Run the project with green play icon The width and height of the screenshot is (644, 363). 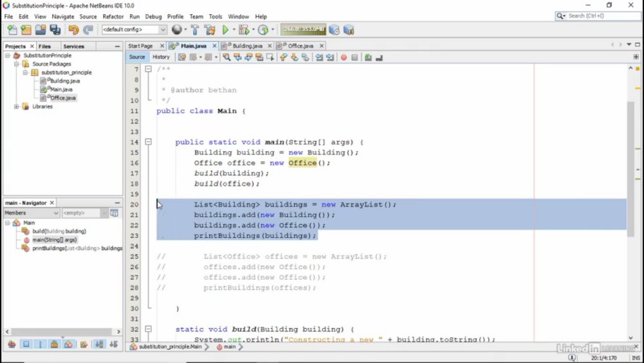(225, 30)
